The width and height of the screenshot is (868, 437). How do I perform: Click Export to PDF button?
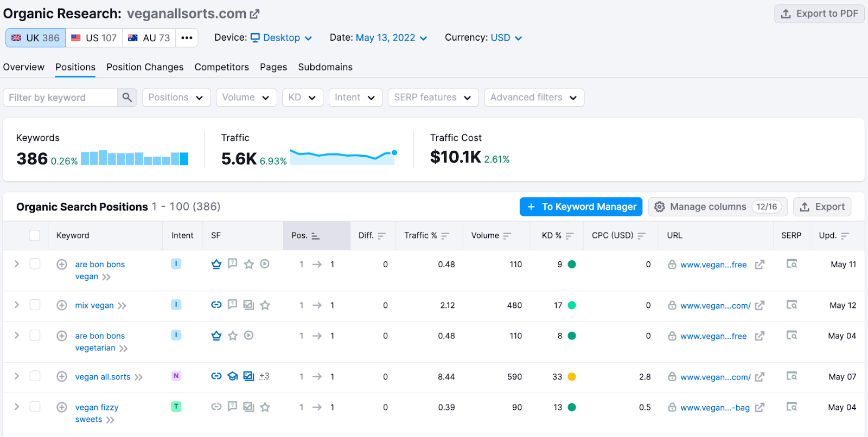pyautogui.click(x=819, y=14)
